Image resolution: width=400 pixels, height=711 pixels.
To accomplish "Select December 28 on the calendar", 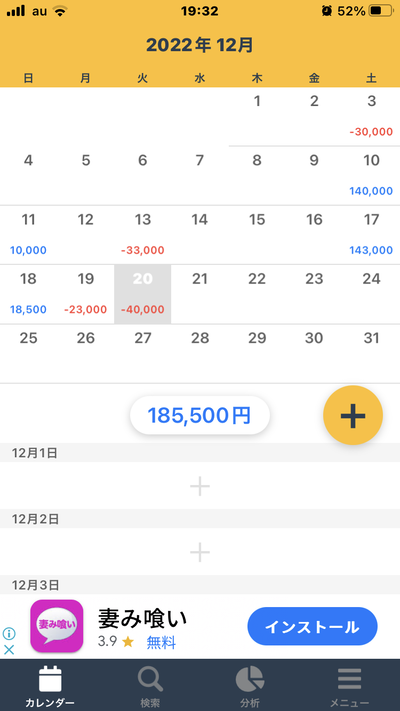I will 200,354.
